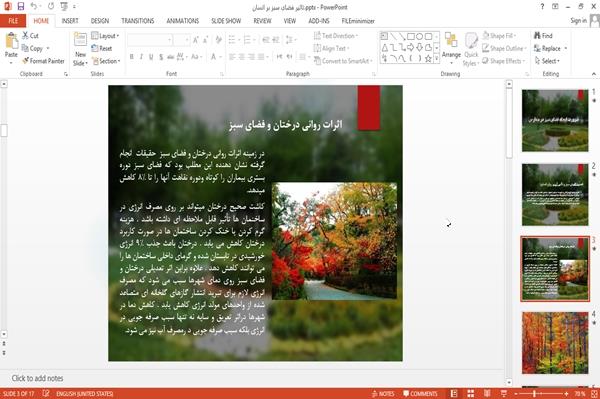Viewport: 600px width, 399px height.
Task: Open Shape Effects dropdown
Action: click(504, 61)
